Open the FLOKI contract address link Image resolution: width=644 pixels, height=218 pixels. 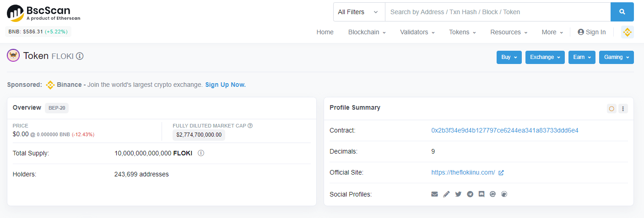click(505, 130)
